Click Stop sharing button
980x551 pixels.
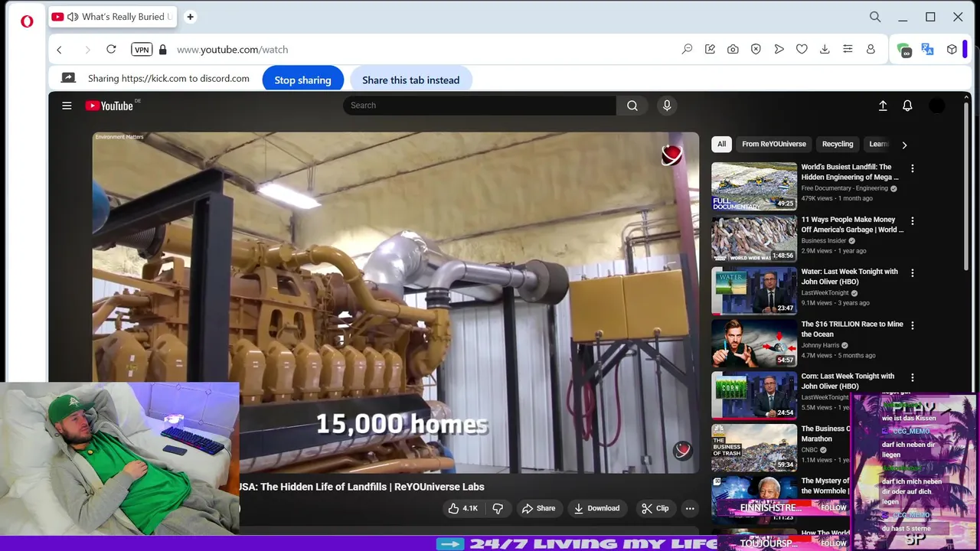pos(302,80)
